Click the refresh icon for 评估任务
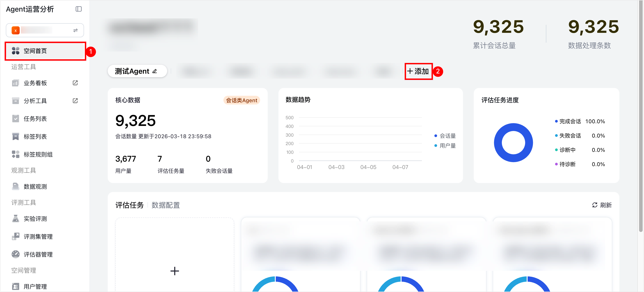 point(595,205)
